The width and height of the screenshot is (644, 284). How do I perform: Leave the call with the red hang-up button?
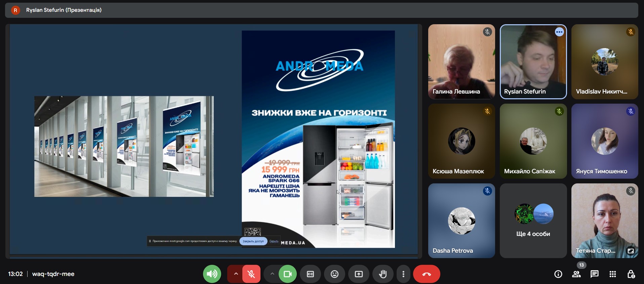(427, 274)
